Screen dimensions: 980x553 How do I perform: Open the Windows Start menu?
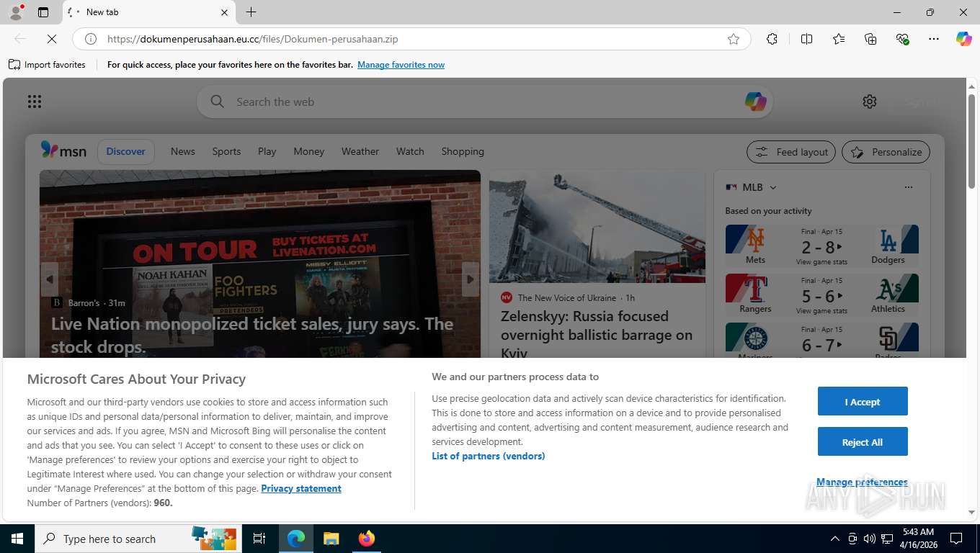(17, 539)
